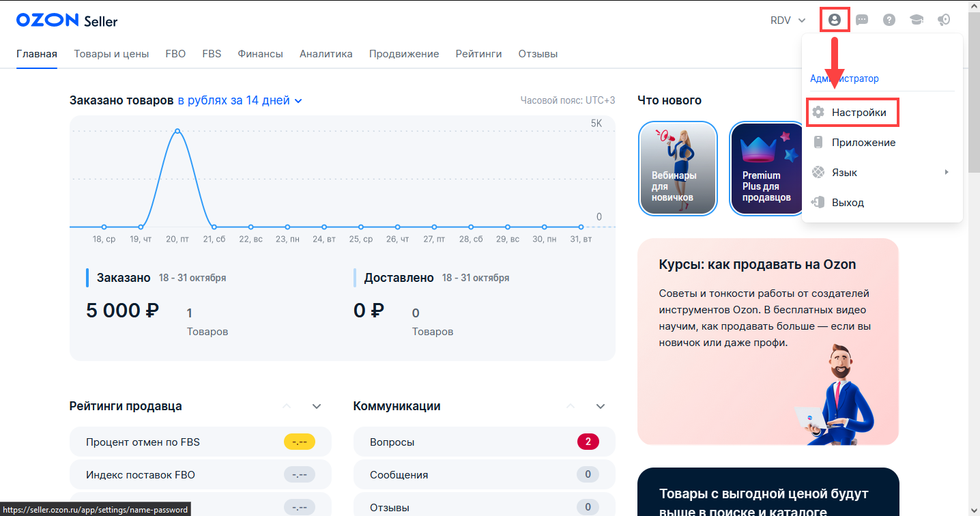Click the exit door icon next to Выход

tap(818, 203)
